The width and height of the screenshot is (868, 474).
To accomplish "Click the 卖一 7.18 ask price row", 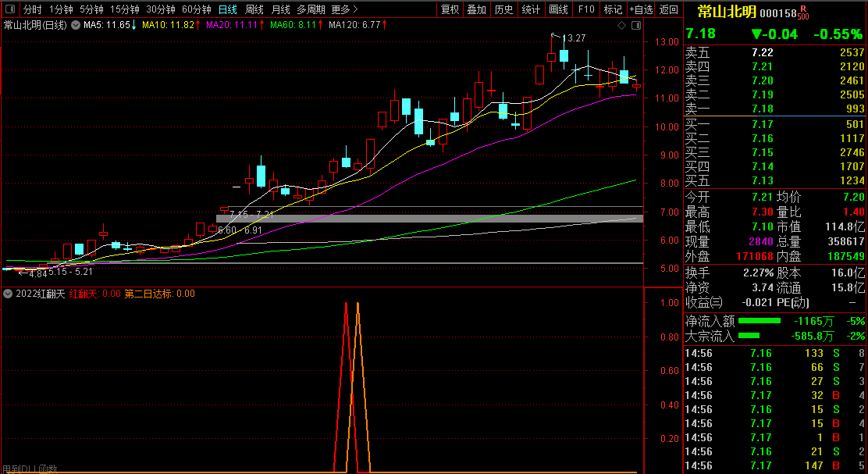I will 775,109.
